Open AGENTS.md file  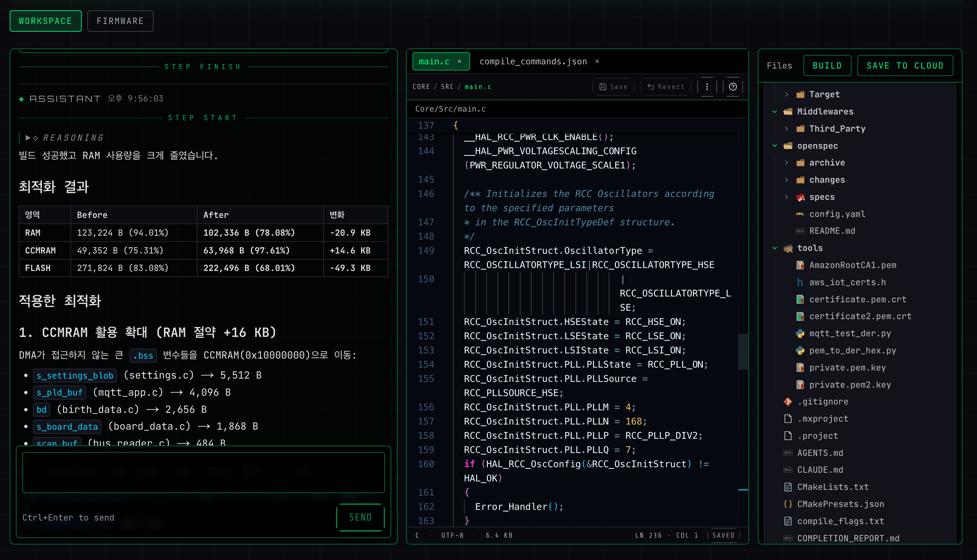click(820, 453)
